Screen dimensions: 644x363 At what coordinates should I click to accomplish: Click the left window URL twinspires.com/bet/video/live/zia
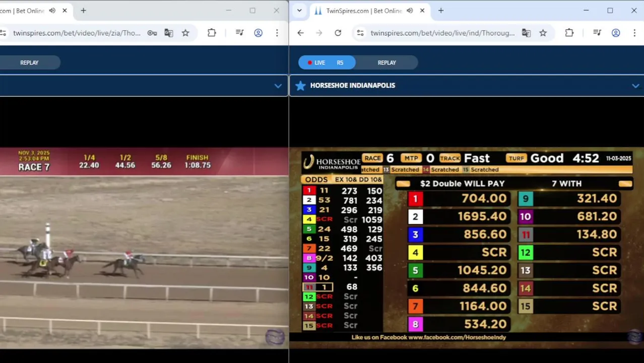(x=77, y=33)
